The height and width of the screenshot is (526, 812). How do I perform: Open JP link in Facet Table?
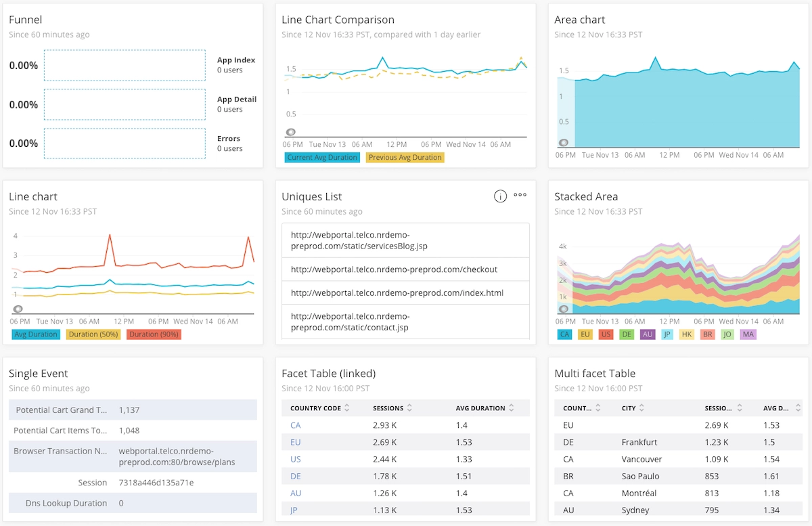(294, 510)
